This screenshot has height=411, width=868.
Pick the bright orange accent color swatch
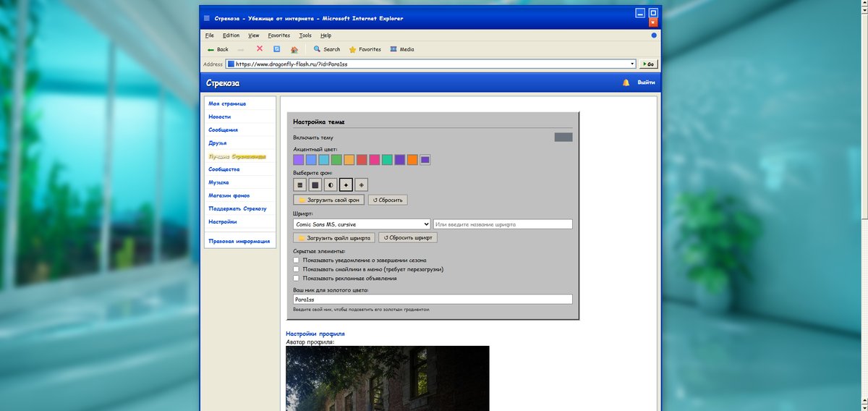pos(412,160)
